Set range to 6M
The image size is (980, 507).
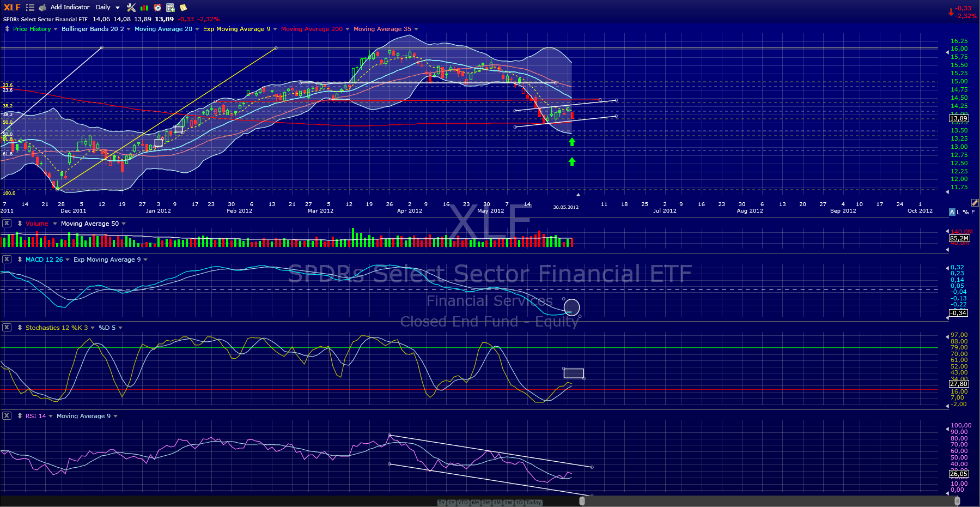[x=475, y=503]
